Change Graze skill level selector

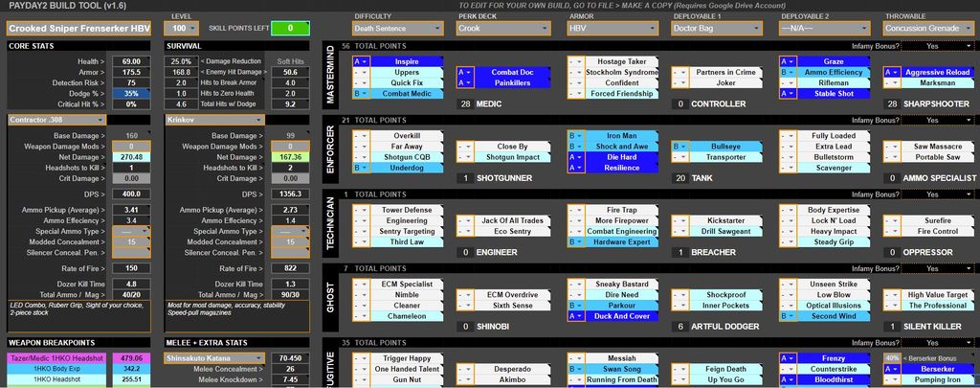click(788, 62)
